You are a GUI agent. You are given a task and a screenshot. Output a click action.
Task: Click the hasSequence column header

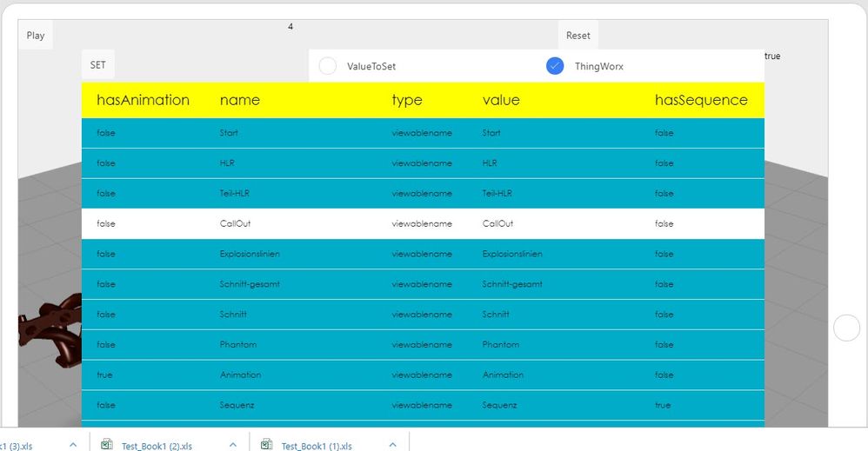[x=701, y=100]
